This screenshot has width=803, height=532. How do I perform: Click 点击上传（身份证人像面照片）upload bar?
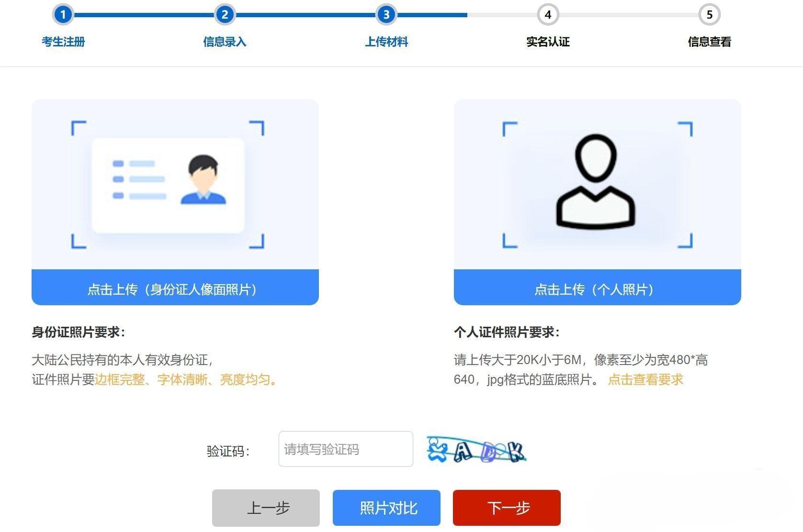[x=175, y=289]
